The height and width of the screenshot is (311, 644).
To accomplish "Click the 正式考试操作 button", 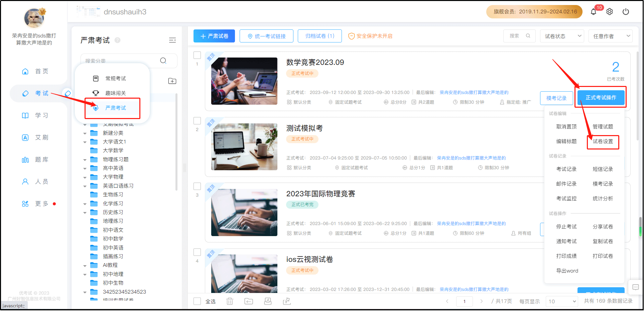I will pos(601,98).
